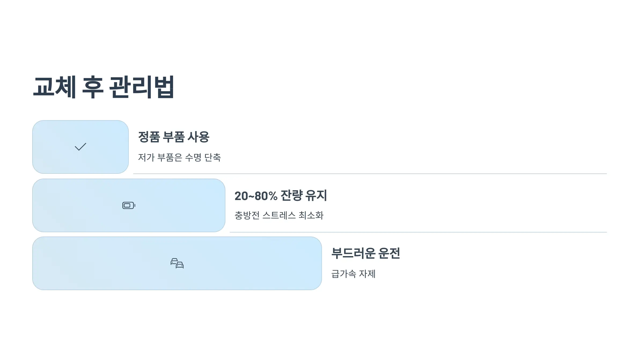644x362 pixels.
Task: Click the divider line below 충방전 스트레스 최소화
Action: pyautogui.click(x=418, y=232)
